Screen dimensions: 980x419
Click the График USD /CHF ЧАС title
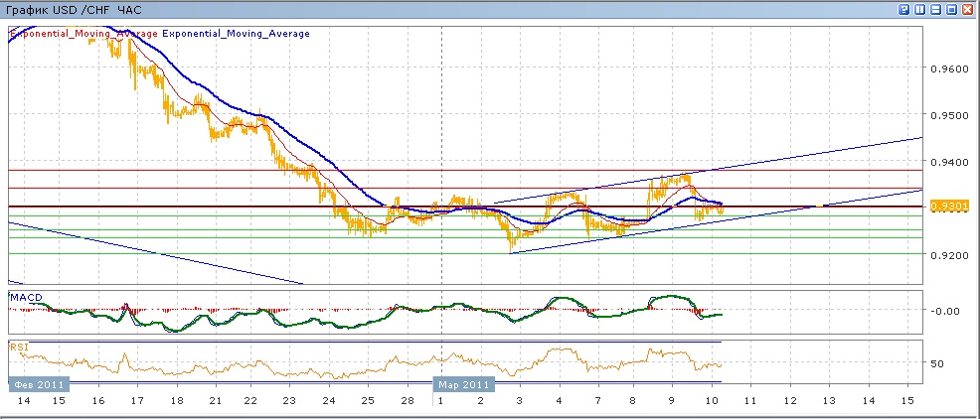(x=75, y=9)
